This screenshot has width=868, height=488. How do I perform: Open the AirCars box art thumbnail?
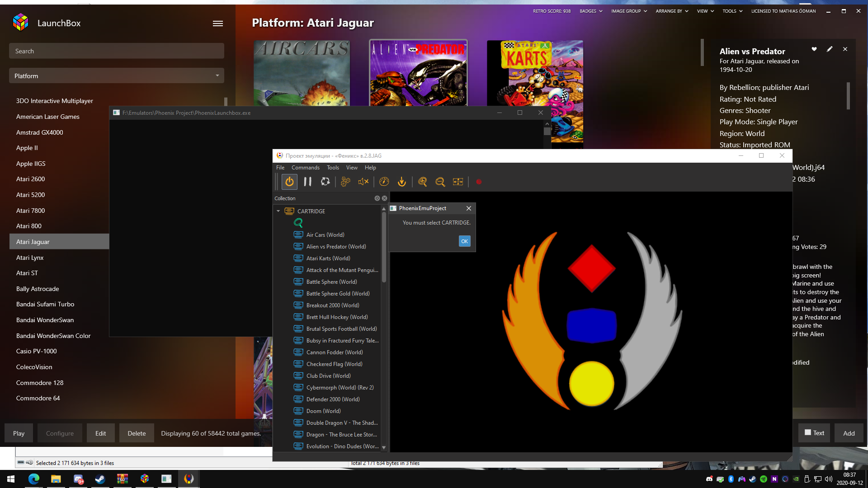click(x=302, y=73)
